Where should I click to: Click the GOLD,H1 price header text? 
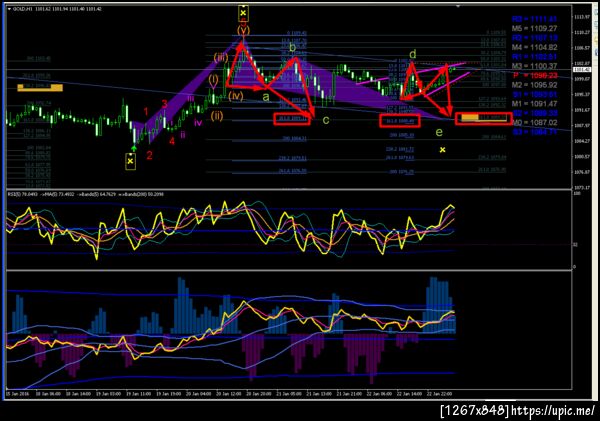[x=57, y=8]
